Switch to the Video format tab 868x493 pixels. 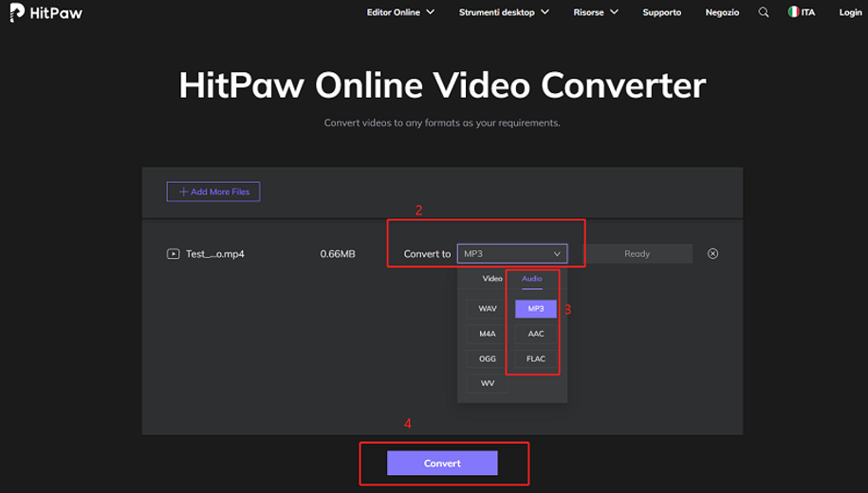(x=492, y=279)
